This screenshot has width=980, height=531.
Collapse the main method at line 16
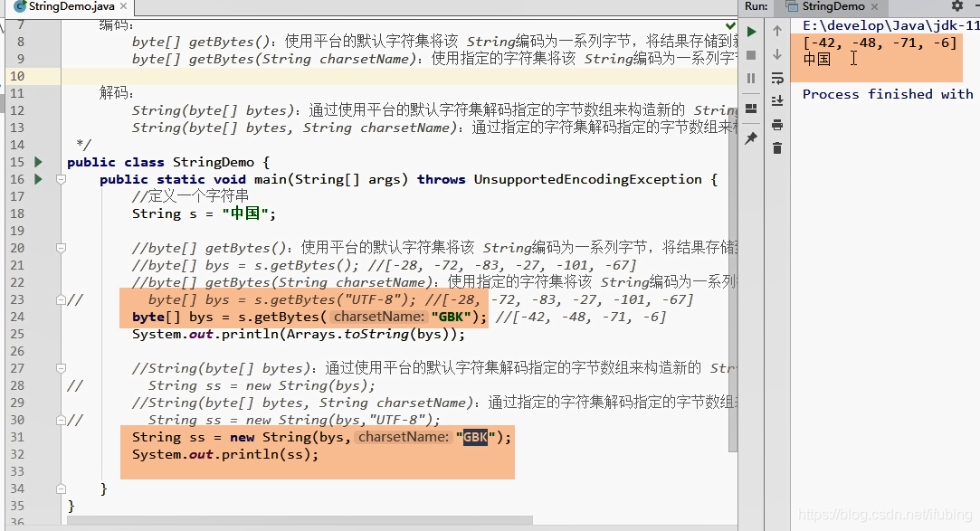click(x=61, y=179)
